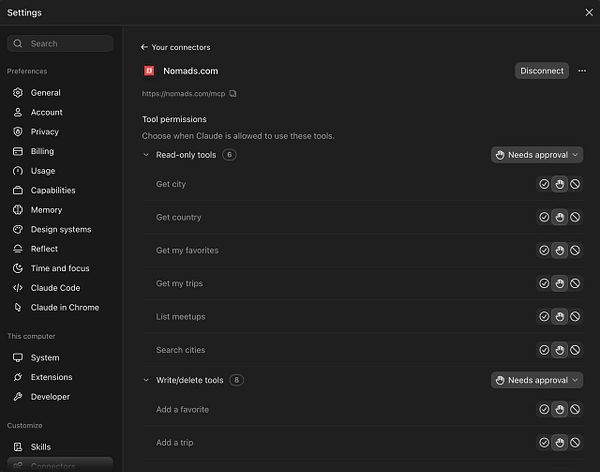
Task: Block the Add a favorite tool
Action: [x=575, y=409]
